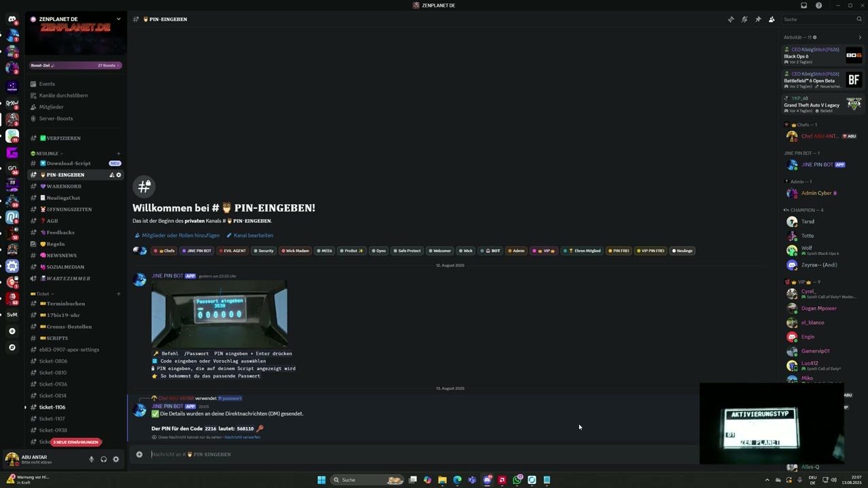Click the Activity settings gear icon
868x488 pixels.
(x=814, y=37)
